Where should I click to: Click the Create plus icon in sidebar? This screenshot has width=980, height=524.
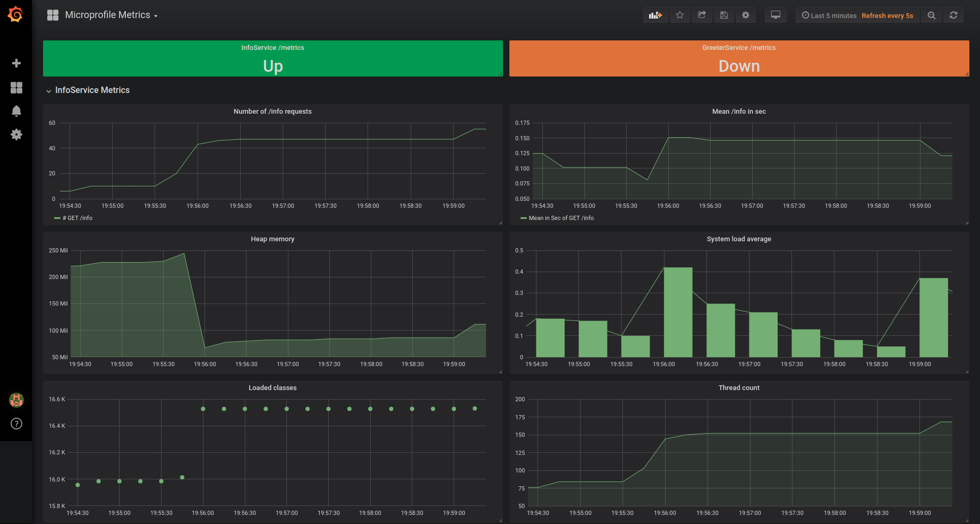click(16, 63)
